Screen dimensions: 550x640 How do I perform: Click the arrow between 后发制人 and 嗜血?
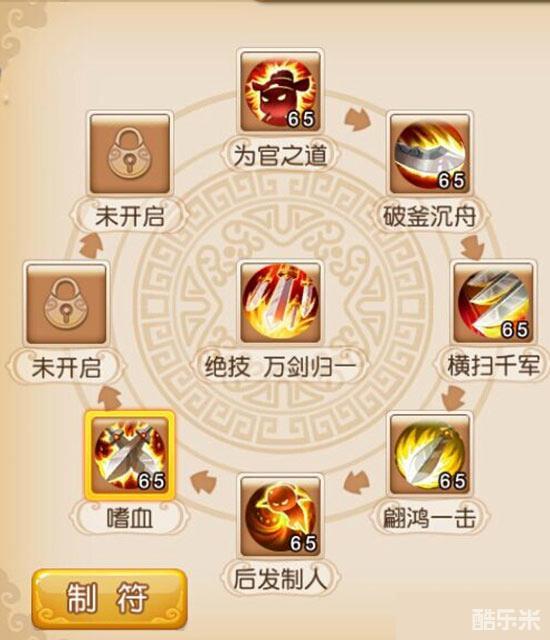pos(204,482)
